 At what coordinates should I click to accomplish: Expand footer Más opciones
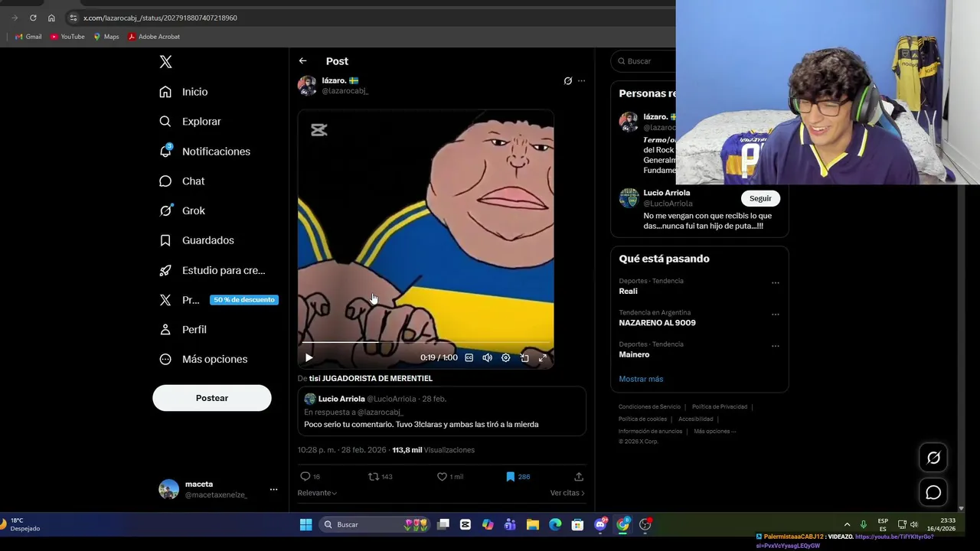715,432
